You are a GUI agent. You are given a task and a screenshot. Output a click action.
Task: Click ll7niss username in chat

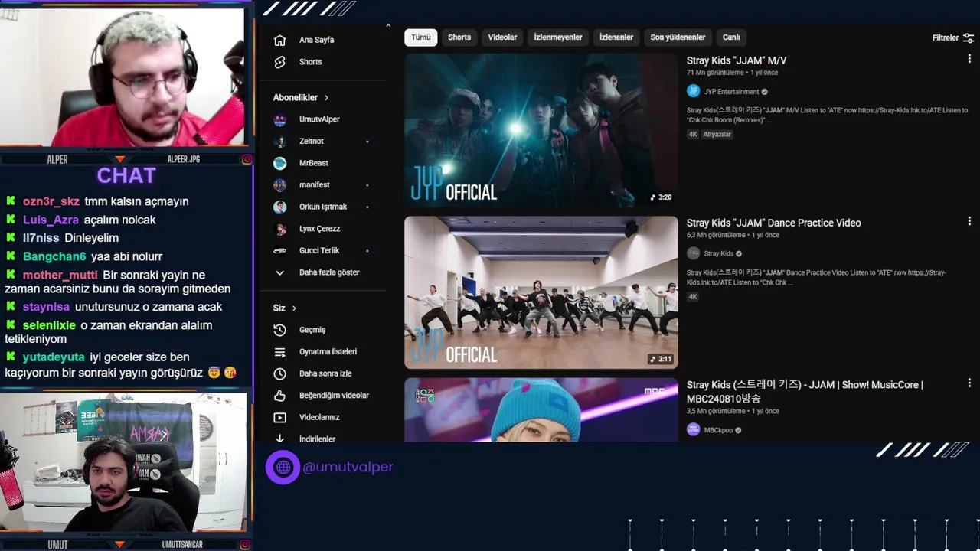coord(41,238)
